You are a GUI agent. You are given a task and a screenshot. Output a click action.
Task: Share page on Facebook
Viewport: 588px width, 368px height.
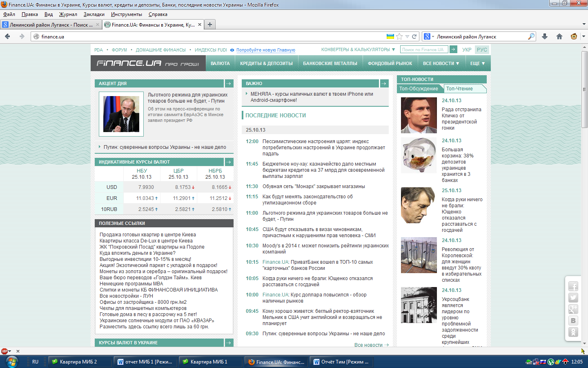tap(573, 287)
